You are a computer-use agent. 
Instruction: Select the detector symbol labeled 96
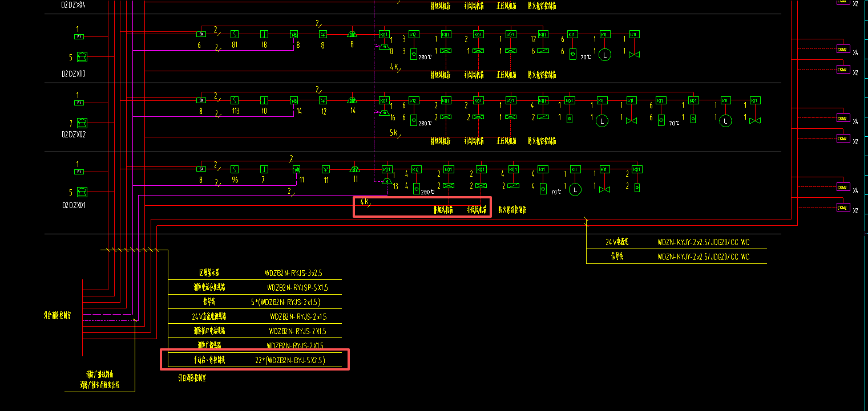pos(234,169)
